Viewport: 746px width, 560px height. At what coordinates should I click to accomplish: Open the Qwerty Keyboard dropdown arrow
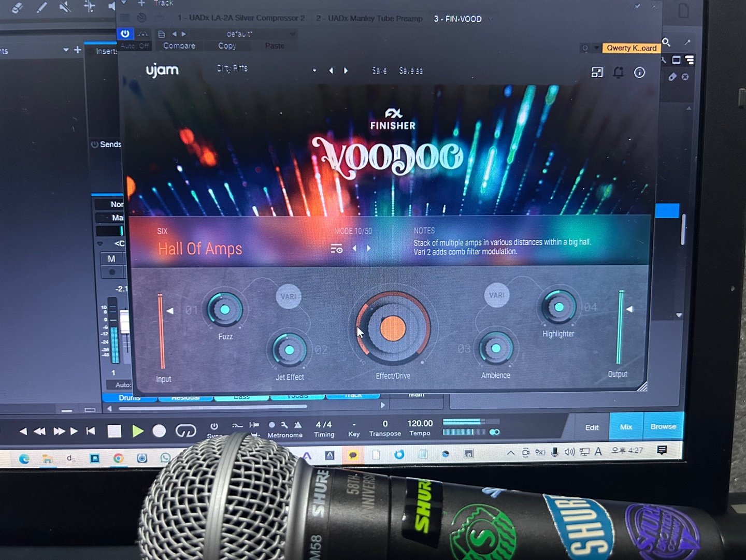pos(597,48)
